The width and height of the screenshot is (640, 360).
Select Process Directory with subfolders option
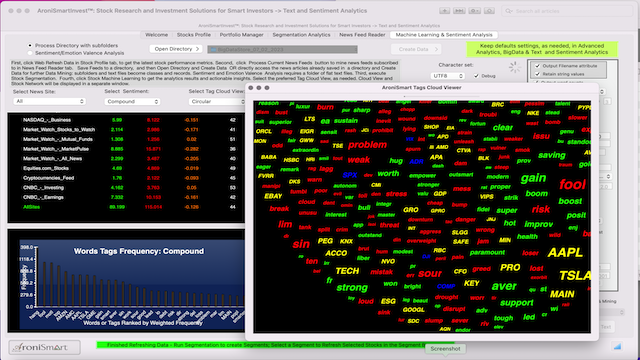click(30, 45)
